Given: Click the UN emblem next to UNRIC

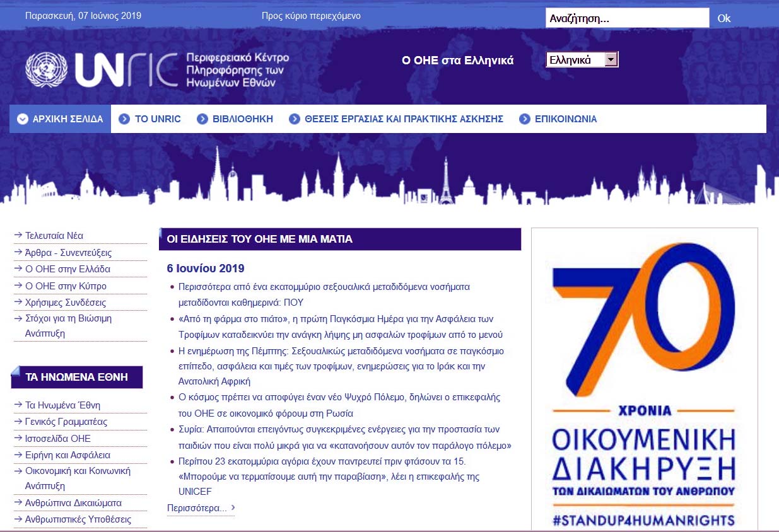Looking at the screenshot, I should pos(47,69).
